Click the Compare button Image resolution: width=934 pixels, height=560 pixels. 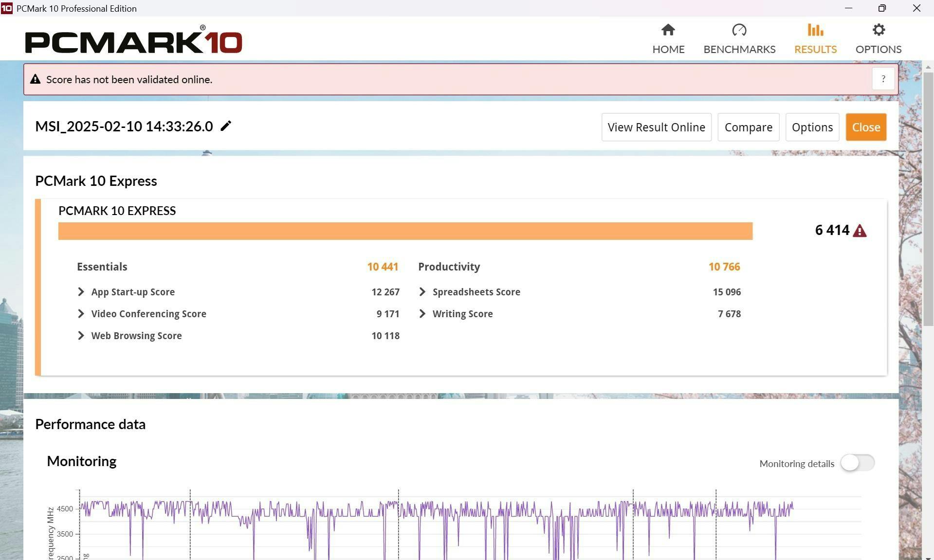click(748, 127)
